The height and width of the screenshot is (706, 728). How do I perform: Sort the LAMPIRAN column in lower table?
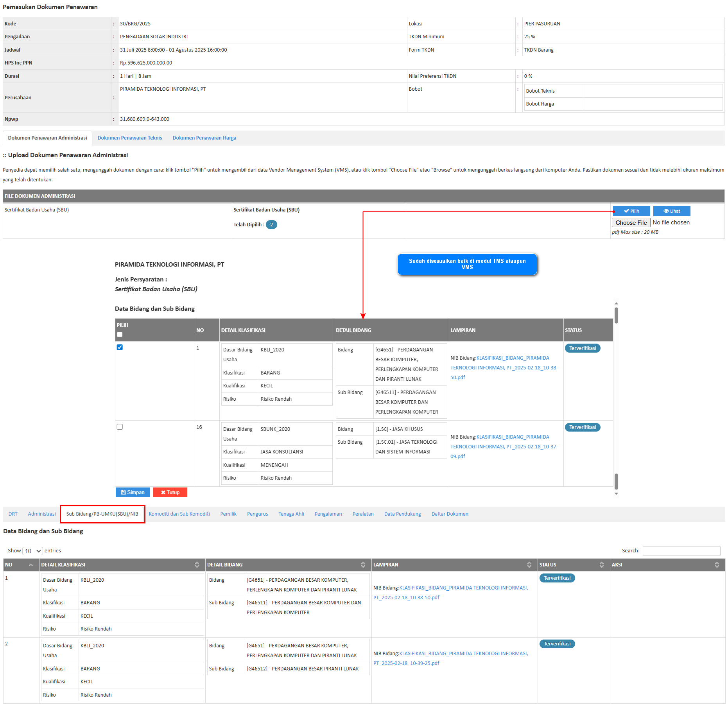click(529, 565)
